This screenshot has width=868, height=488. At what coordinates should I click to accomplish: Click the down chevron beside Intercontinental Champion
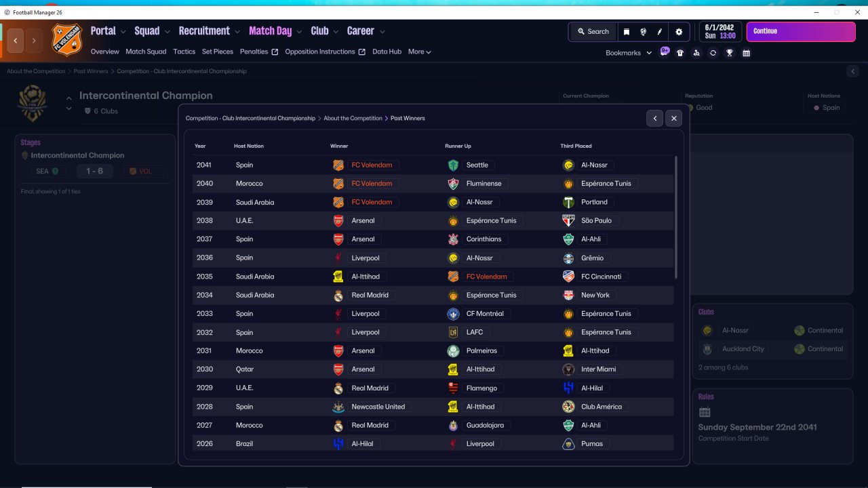coord(68,108)
